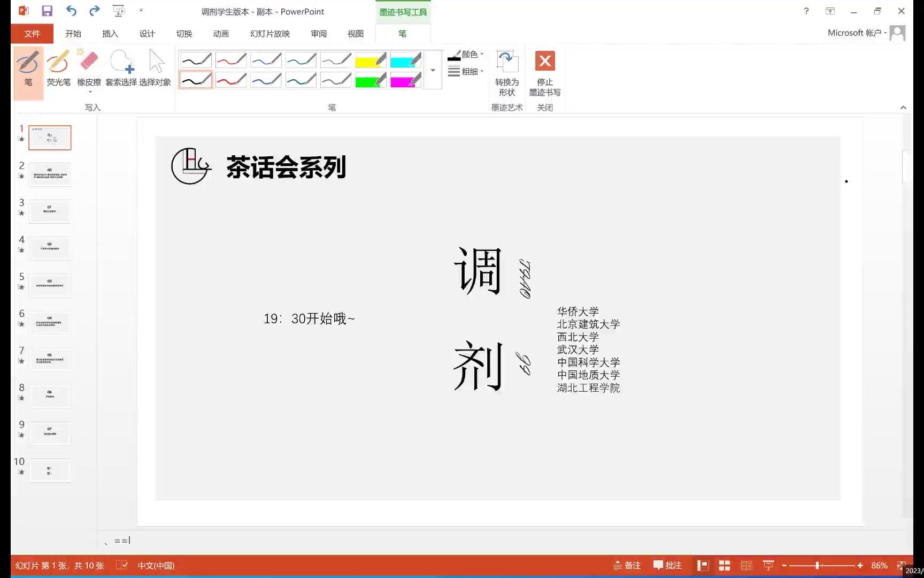924x578 pixels.
Task: Click 转换为形状 to convert ink
Action: pos(506,72)
